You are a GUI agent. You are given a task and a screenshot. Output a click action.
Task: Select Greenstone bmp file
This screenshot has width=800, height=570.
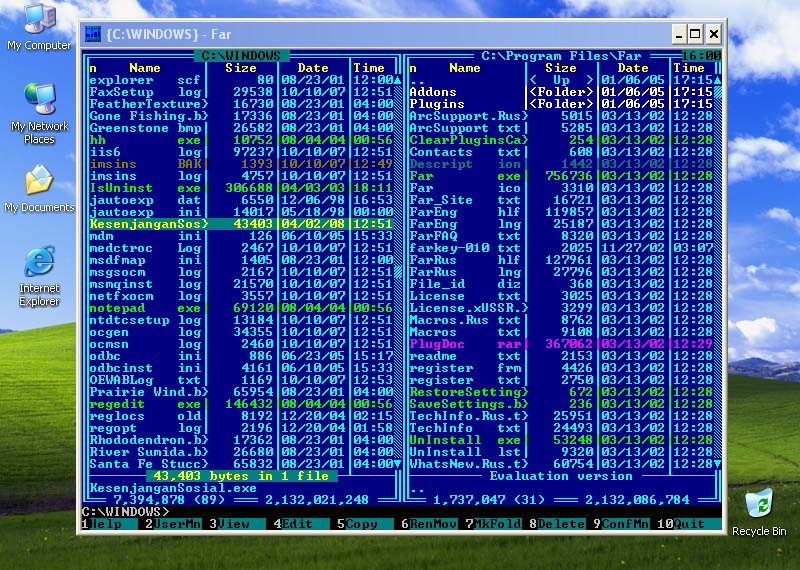click(241, 128)
